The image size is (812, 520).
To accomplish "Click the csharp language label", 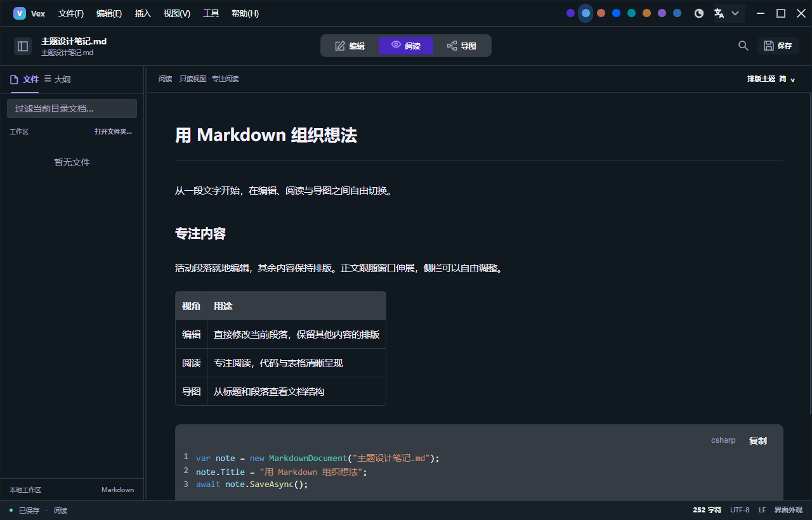I will pyautogui.click(x=723, y=440).
